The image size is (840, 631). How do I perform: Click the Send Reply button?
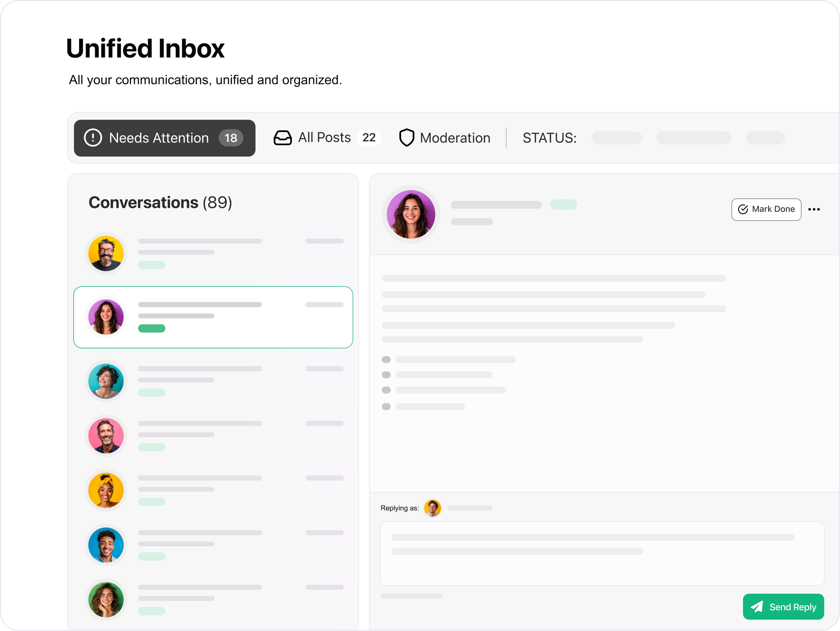pyautogui.click(x=784, y=607)
